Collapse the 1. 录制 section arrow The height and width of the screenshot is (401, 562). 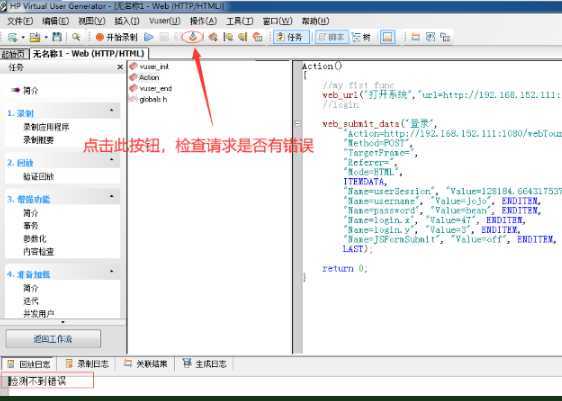click(x=112, y=110)
